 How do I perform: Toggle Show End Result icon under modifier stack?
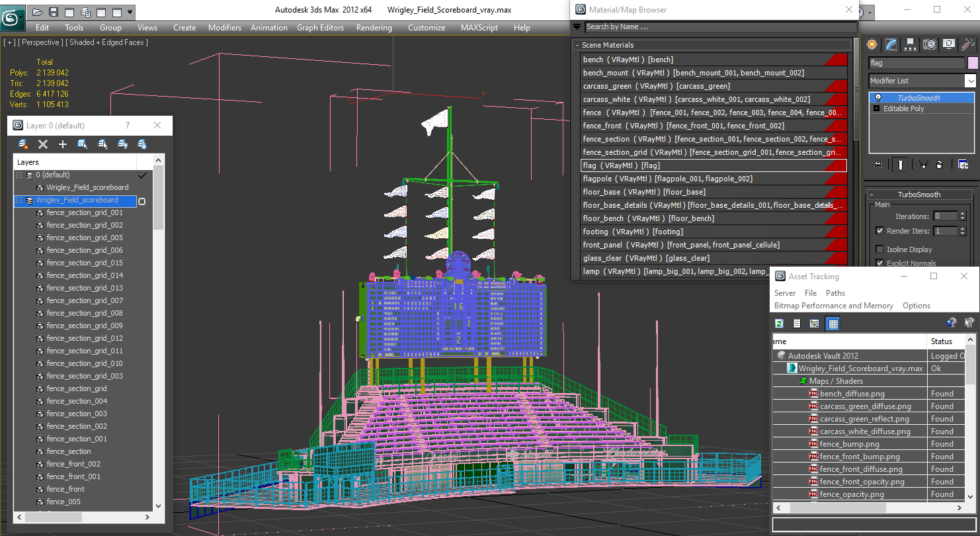click(x=900, y=165)
